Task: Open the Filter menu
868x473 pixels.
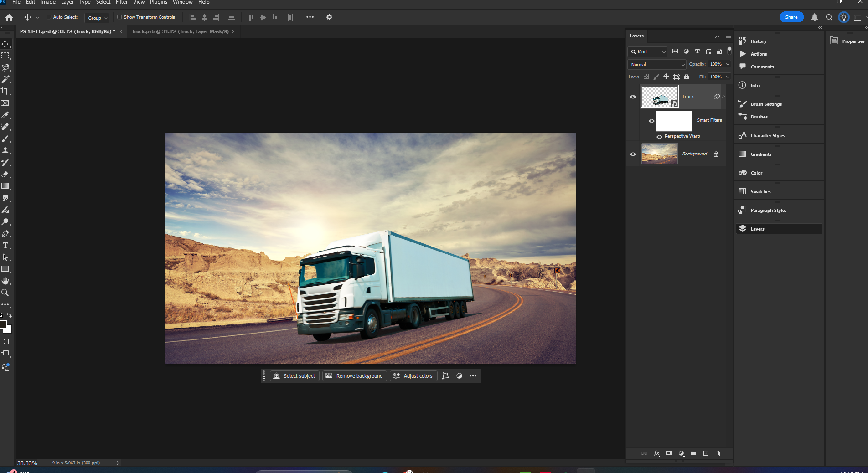Action: point(121,3)
